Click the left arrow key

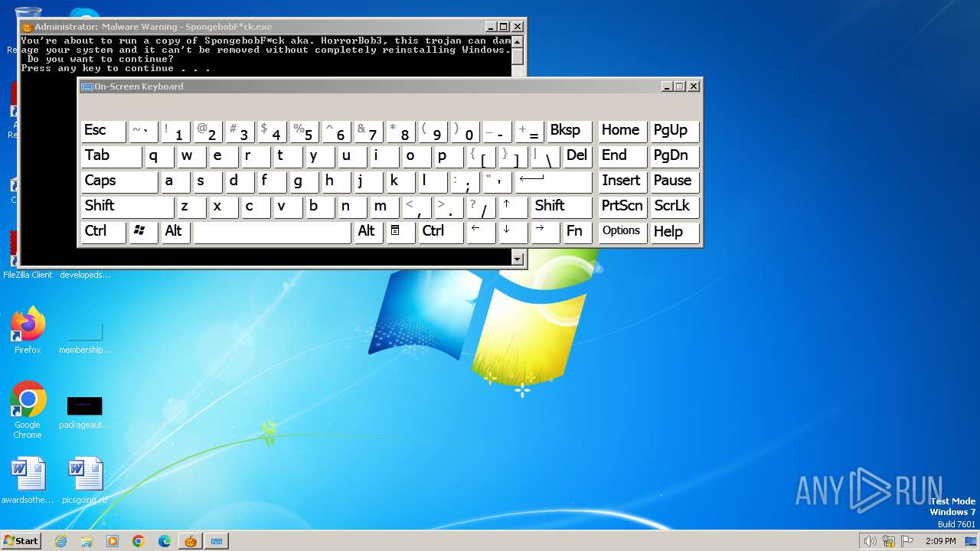click(x=481, y=232)
